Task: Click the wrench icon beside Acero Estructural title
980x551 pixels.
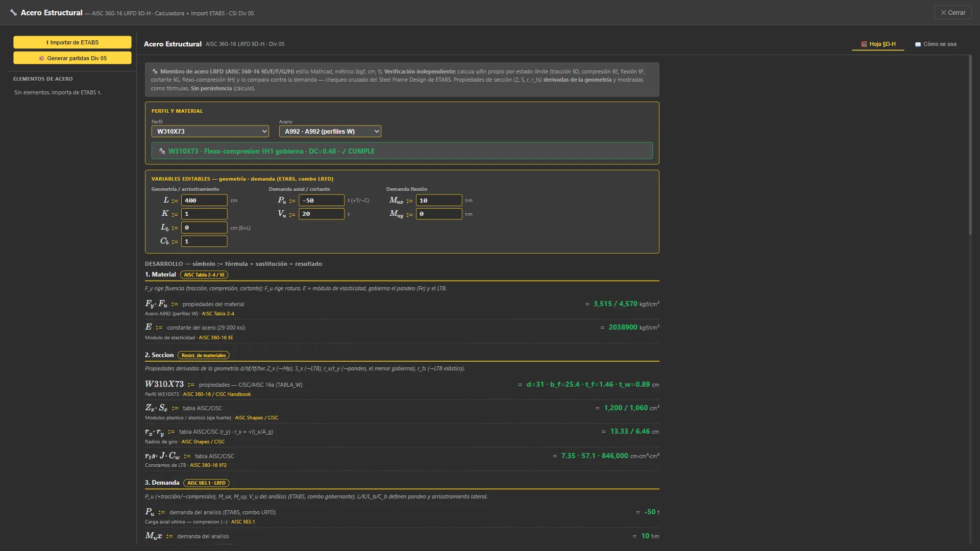Action: pos(13,13)
